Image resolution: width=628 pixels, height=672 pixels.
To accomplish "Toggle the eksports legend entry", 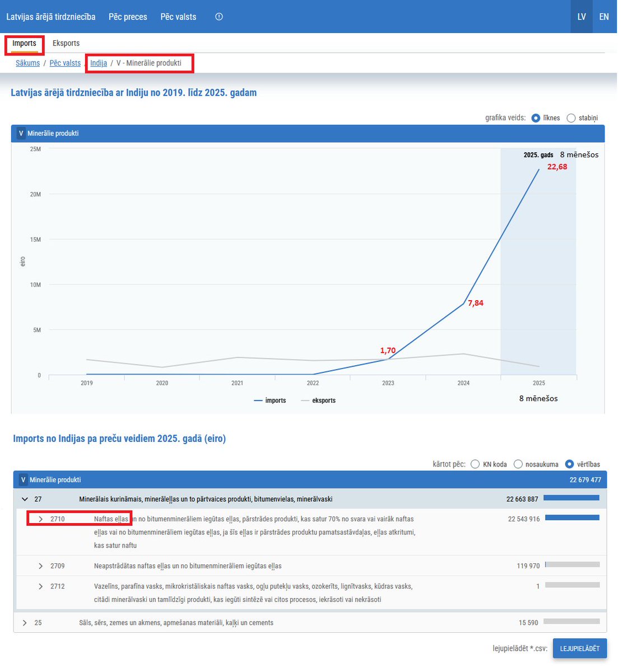I will pyautogui.click(x=318, y=400).
